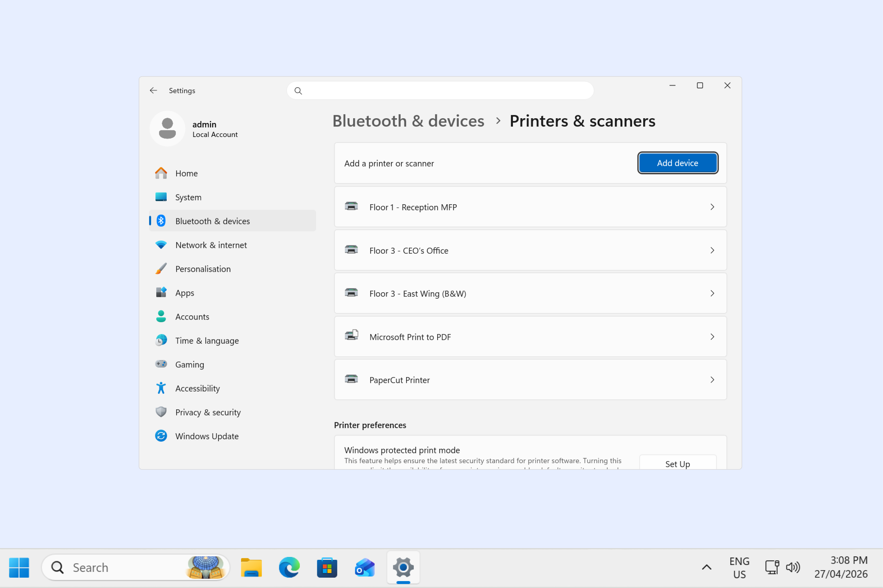Expand PaperCut Printer chevron
Image resolution: width=883 pixels, height=588 pixels.
tap(712, 380)
